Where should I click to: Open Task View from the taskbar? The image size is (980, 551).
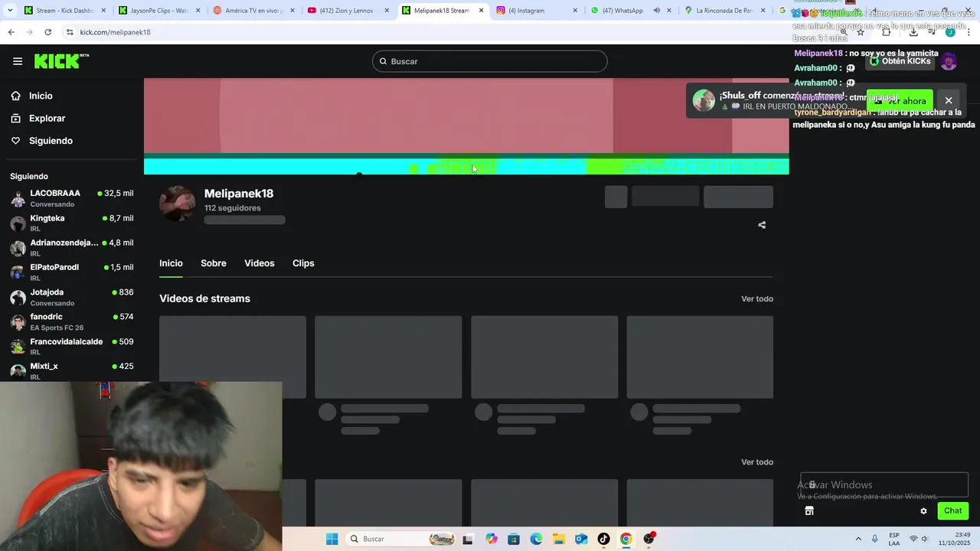pos(468,539)
